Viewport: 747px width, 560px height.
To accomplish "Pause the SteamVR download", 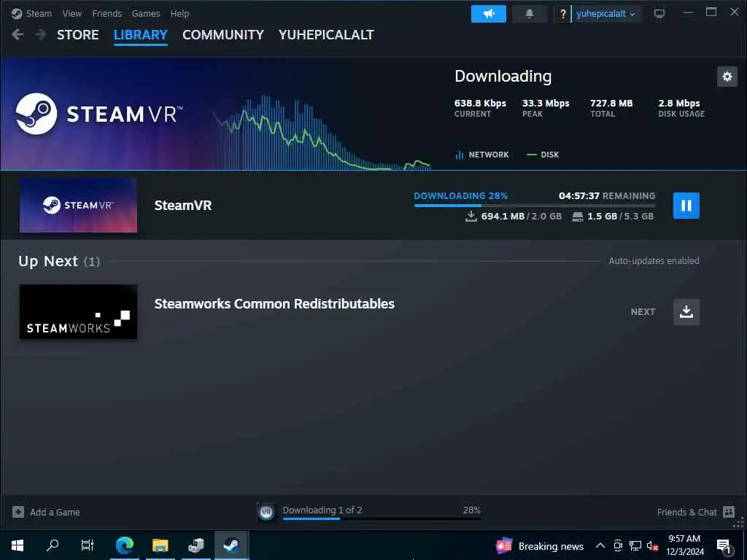I will pyautogui.click(x=686, y=205).
